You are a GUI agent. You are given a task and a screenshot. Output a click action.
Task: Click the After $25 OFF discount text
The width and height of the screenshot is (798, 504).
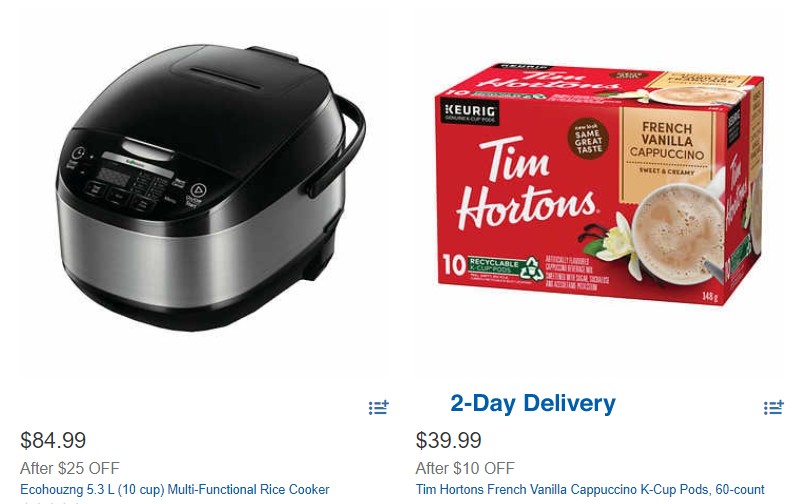pos(70,468)
